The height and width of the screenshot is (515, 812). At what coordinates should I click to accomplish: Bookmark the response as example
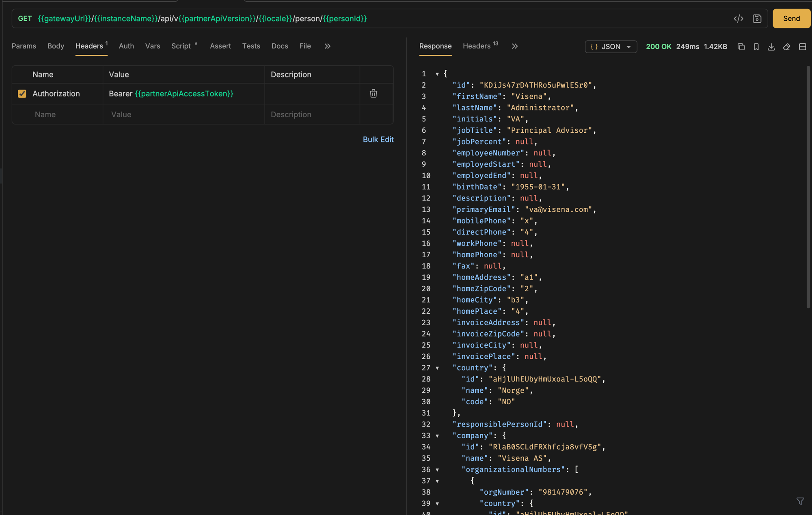pos(756,47)
